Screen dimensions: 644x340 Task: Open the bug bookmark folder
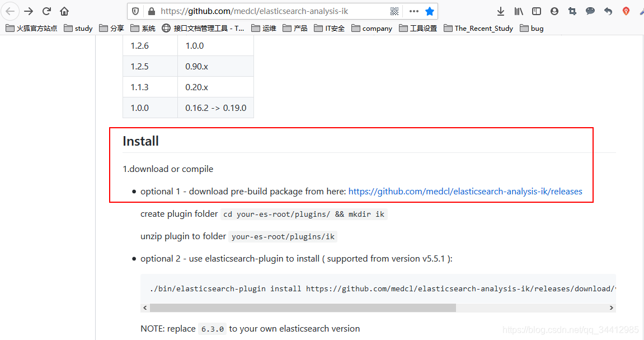532,29
